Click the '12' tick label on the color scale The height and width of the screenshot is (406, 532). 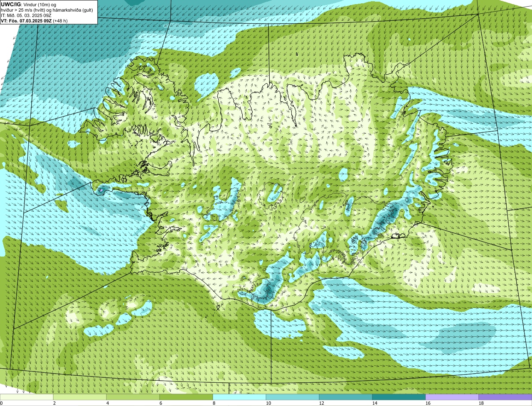point(322,403)
